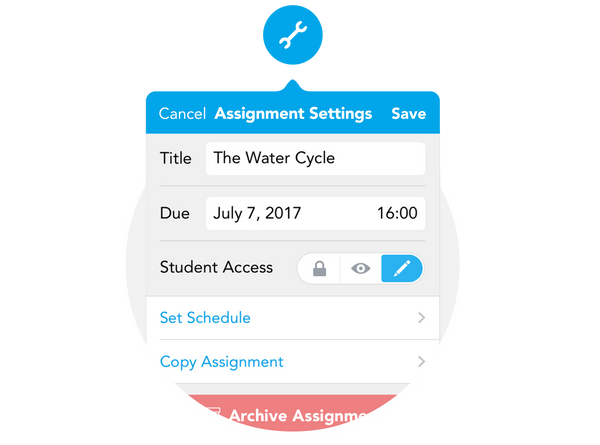Screen dimensions: 600x445
Task: Click the Title field containing The Water Cycle
Action: (315, 158)
